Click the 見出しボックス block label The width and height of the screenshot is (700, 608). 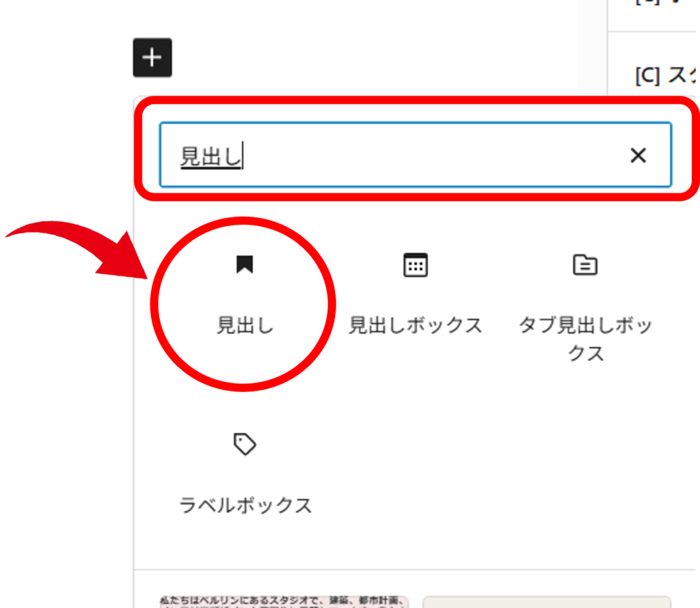tap(415, 325)
